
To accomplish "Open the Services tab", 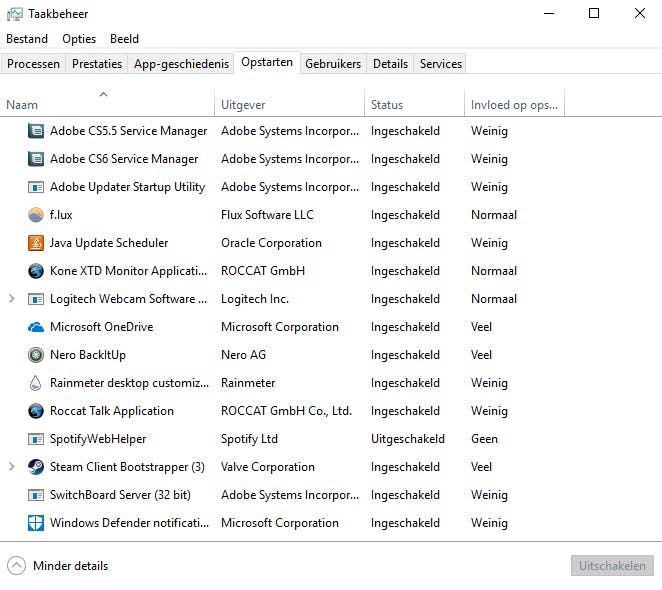I will tap(440, 64).
